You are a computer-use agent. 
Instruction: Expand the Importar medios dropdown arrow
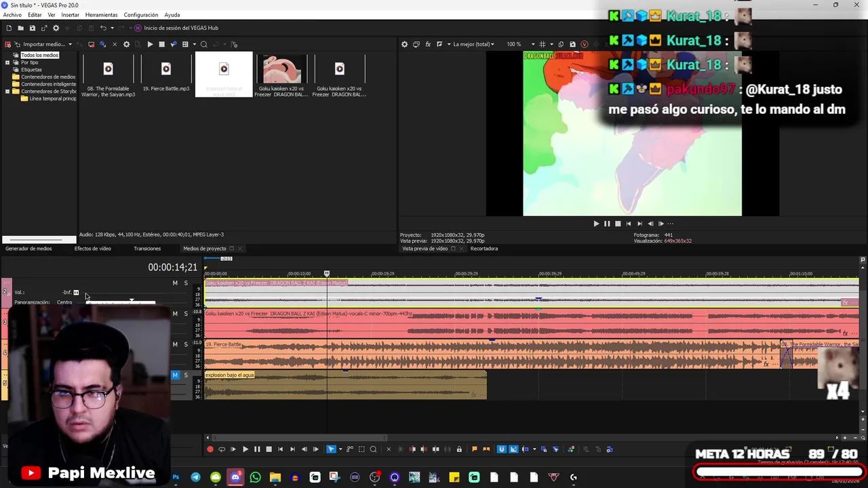[x=70, y=44]
